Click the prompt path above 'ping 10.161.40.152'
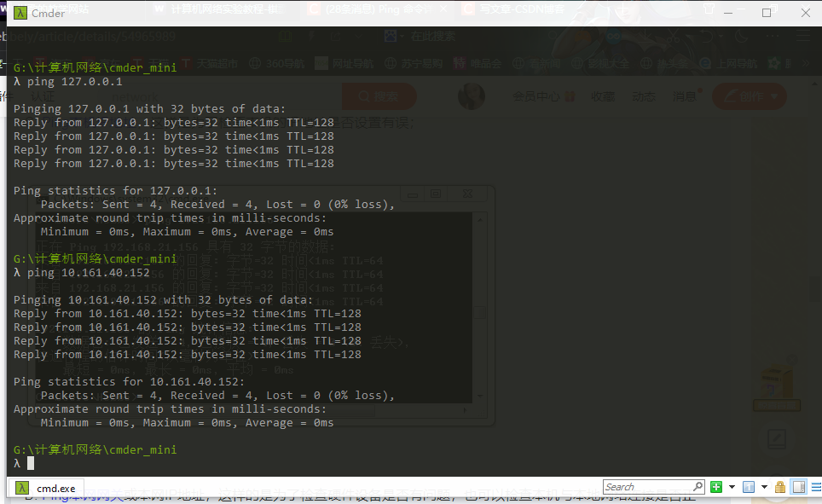 coord(95,259)
